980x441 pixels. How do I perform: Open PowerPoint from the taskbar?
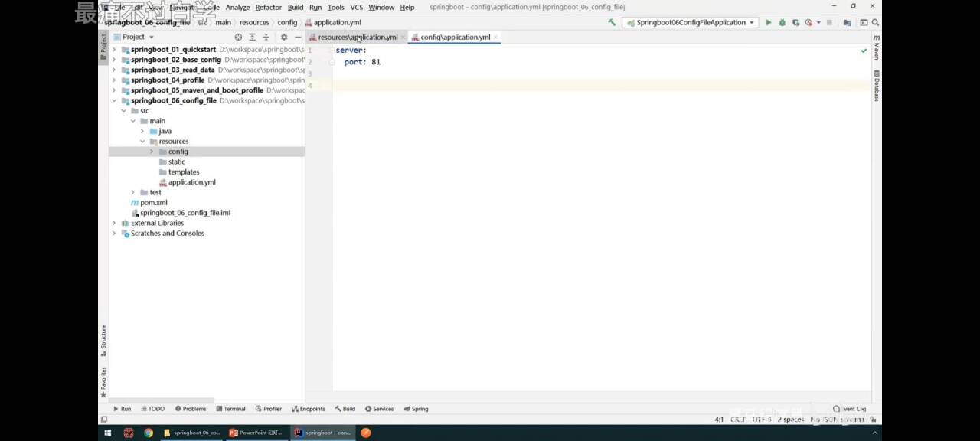point(256,433)
